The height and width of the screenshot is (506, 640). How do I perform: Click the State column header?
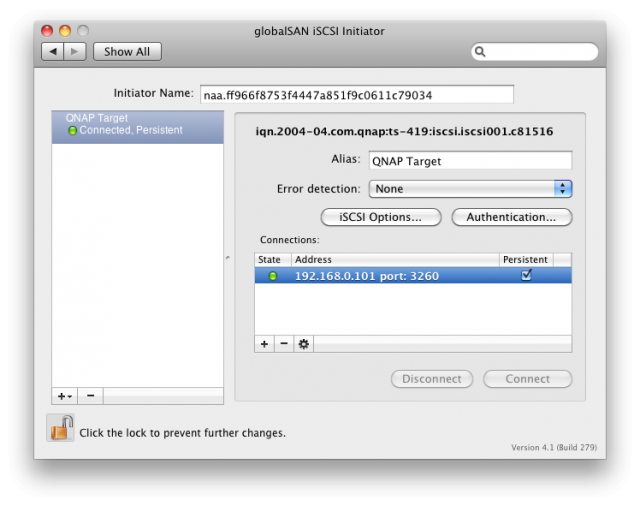pos(273,260)
